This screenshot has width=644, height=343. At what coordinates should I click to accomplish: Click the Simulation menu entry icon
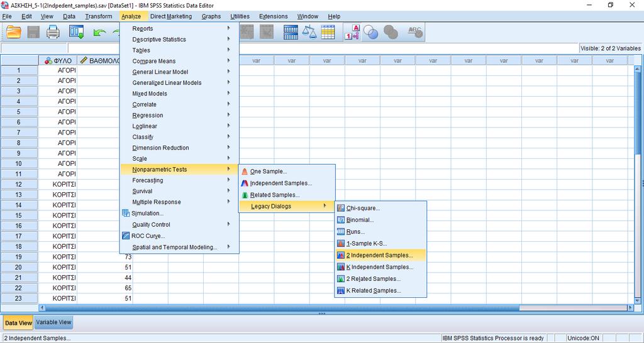[126, 213]
